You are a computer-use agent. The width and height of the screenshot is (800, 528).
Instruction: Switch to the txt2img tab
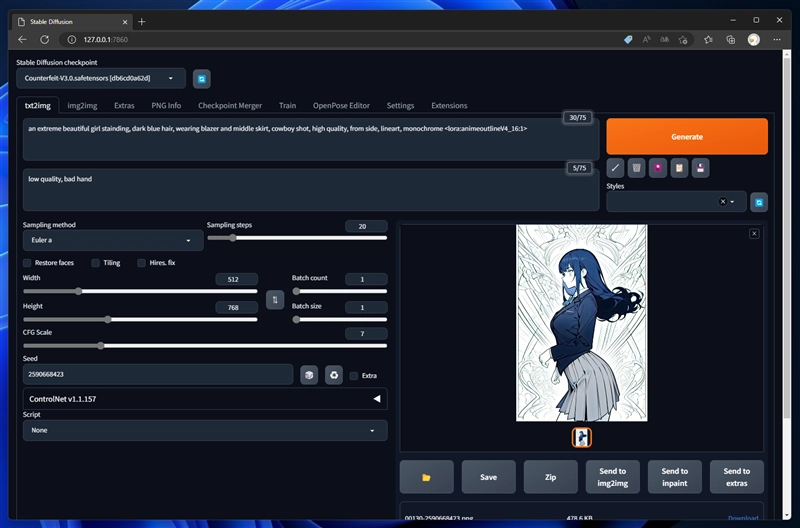pos(38,106)
